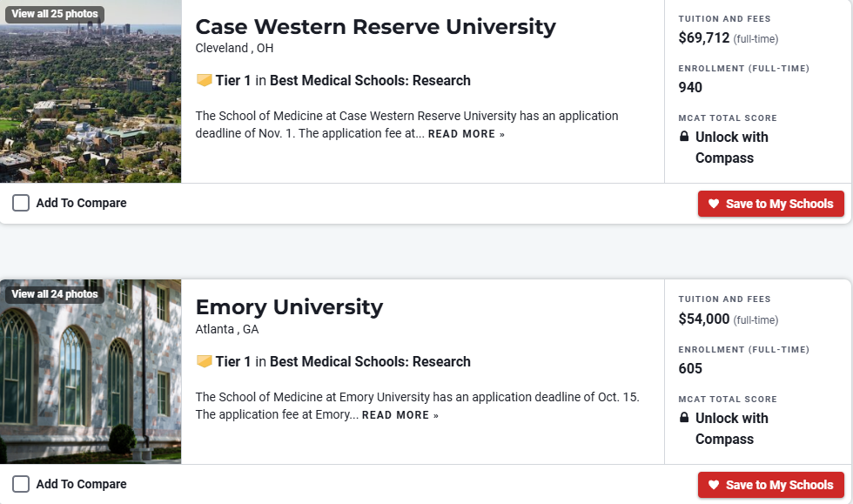Open Best Medical Schools: Research link for Emory
This screenshot has width=853, height=504.
pyautogui.click(x=370, y=361)
